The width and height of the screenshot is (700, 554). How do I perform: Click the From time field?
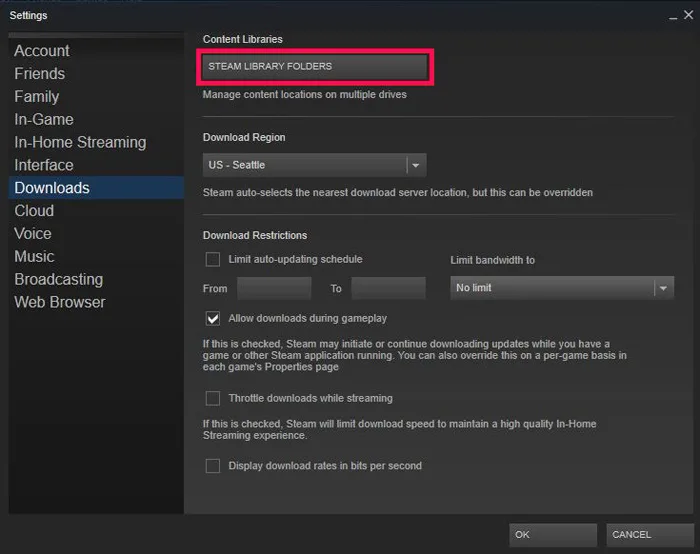pyautogui.click(x=274, y=288)
